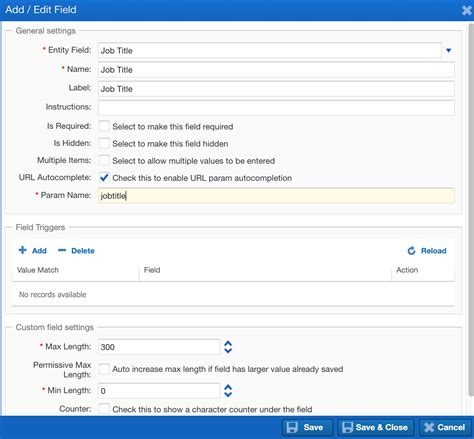474x439 pixels.
Task: Check the Multiple Items checkbox
Action: pos(104,160)
